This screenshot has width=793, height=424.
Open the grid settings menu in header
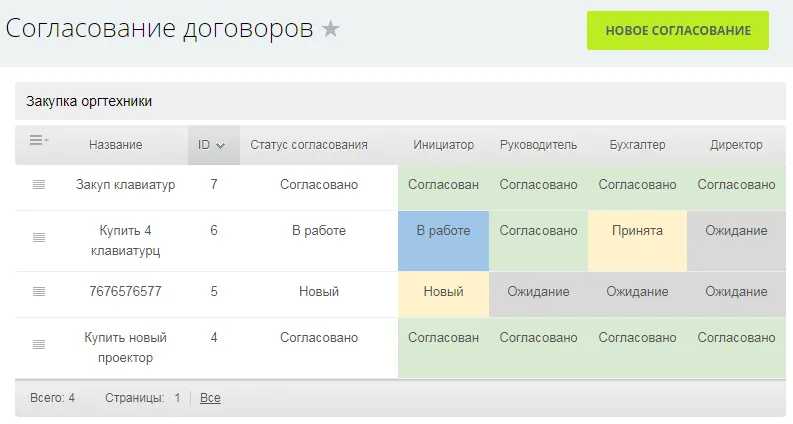pyautogui.click(x=38, y=142)
